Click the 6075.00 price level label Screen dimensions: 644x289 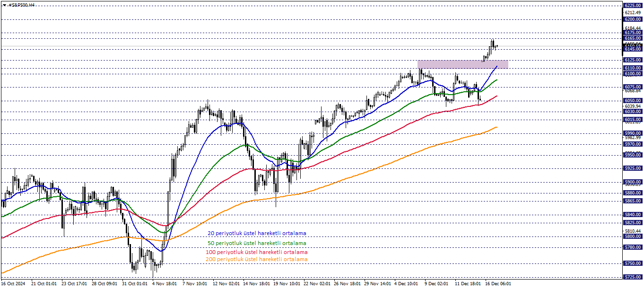(633, 87)
